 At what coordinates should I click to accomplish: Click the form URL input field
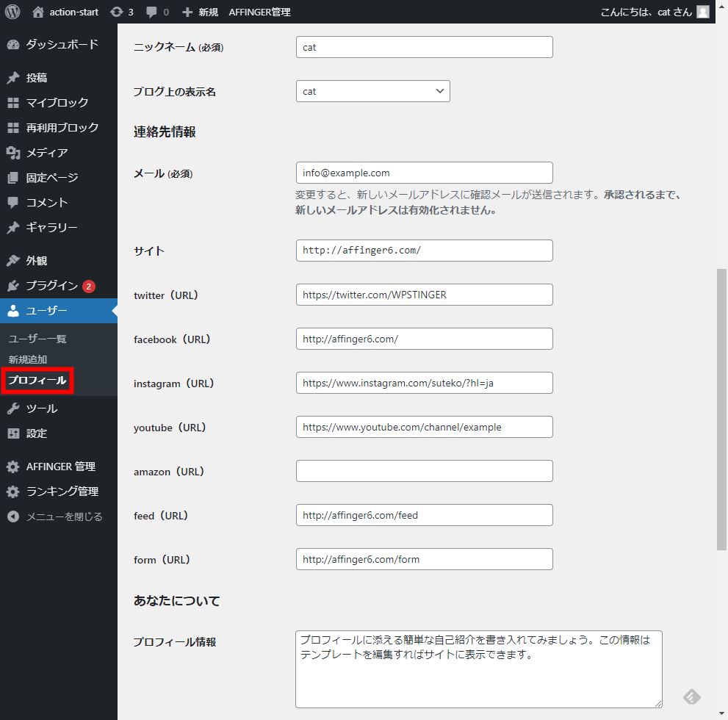(425, 559)
